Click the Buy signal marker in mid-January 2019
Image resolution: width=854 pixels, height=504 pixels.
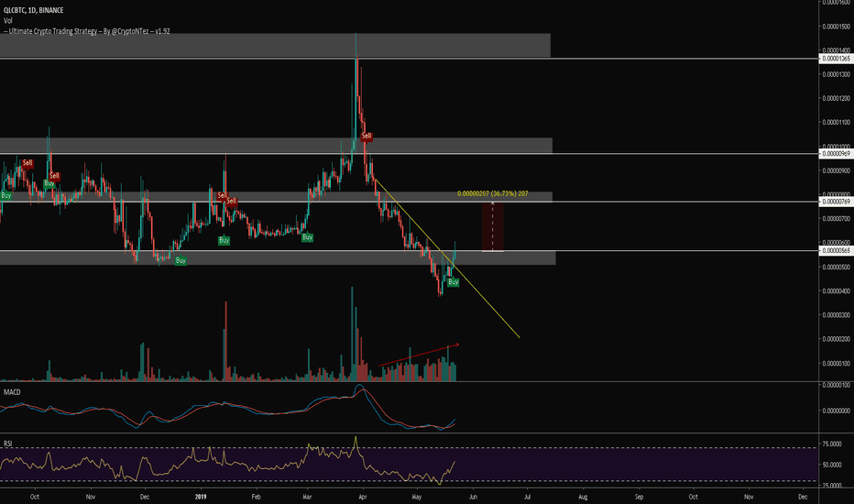tap(224, 240)
